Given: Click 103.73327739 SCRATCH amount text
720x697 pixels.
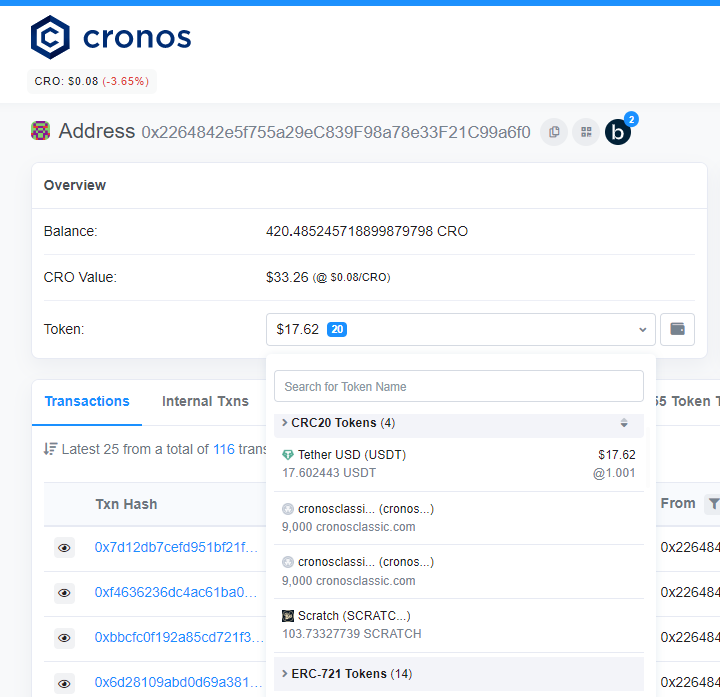Looking at the screenshot, I should click(352, 634).
